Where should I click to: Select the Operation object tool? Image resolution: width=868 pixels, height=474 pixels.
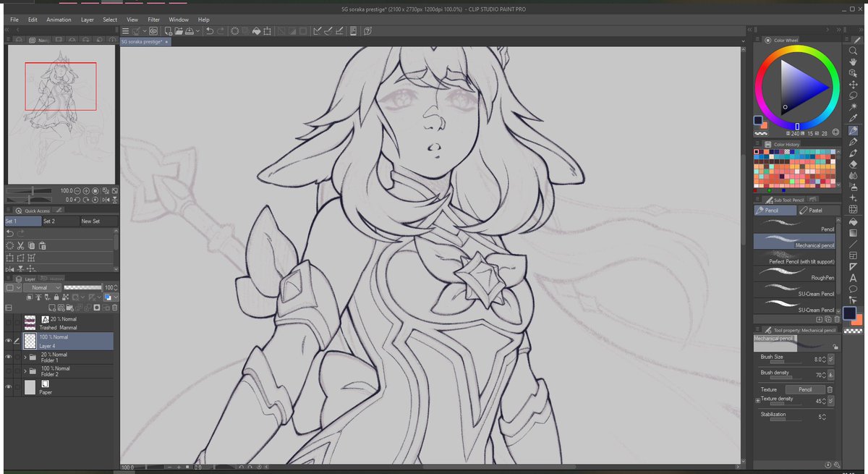(854, 73)
